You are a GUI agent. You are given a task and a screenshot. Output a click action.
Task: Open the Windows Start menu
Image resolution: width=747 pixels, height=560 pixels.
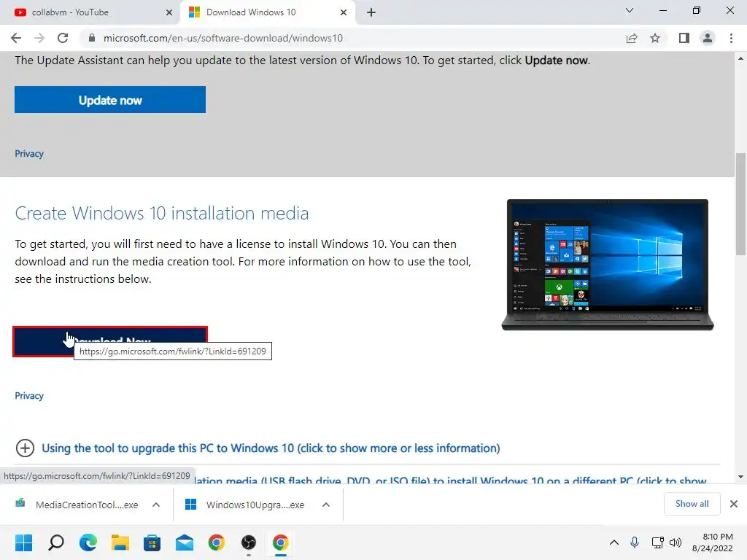24,542
